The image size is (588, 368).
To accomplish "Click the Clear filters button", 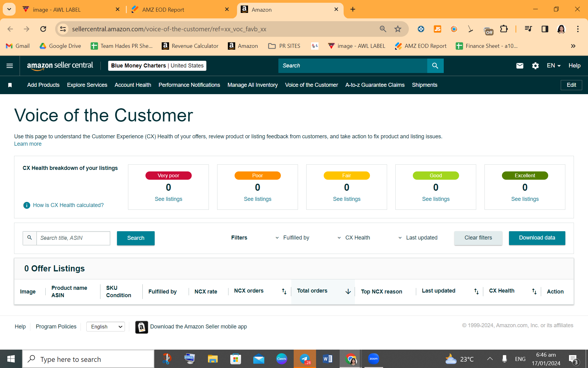I will point(478,238).
